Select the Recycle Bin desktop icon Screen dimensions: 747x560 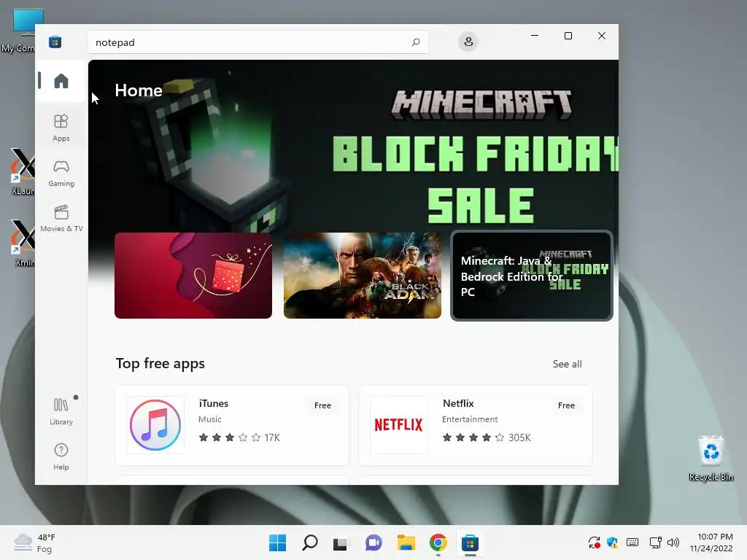point(711,458)
